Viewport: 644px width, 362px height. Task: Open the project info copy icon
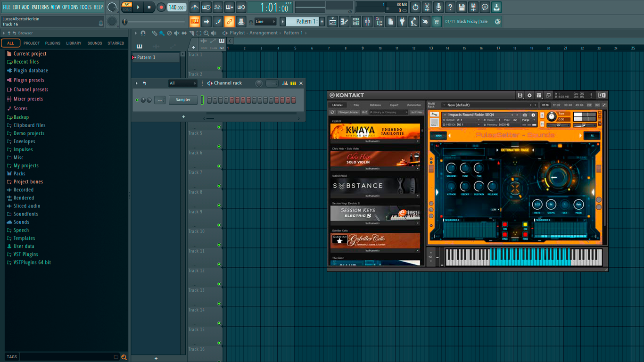[x=391, y=21]
